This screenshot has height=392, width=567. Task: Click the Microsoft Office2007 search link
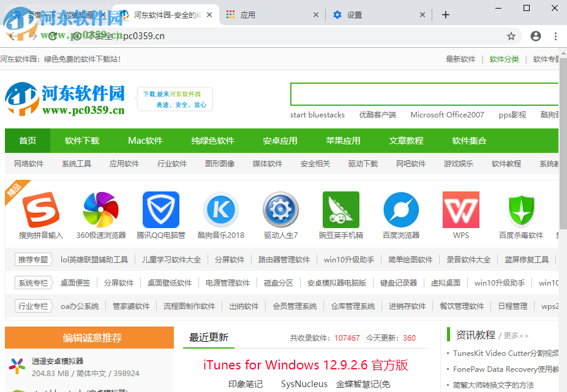[448, 115]
